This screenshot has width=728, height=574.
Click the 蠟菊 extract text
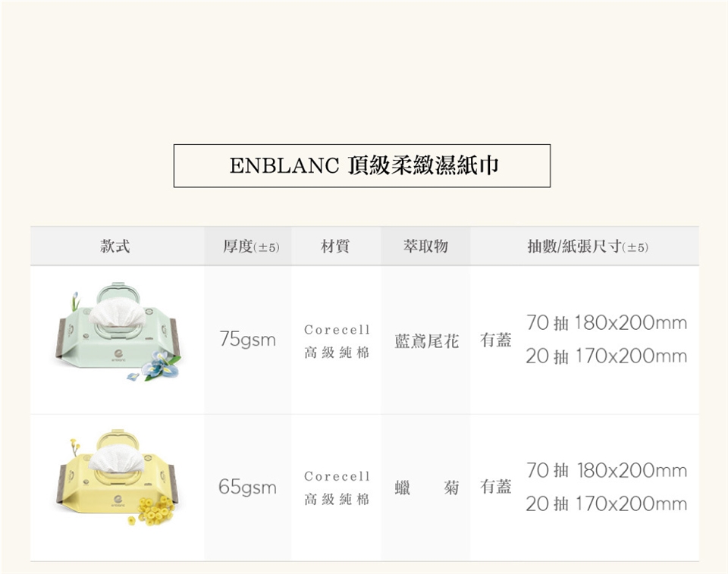point(426,488)
